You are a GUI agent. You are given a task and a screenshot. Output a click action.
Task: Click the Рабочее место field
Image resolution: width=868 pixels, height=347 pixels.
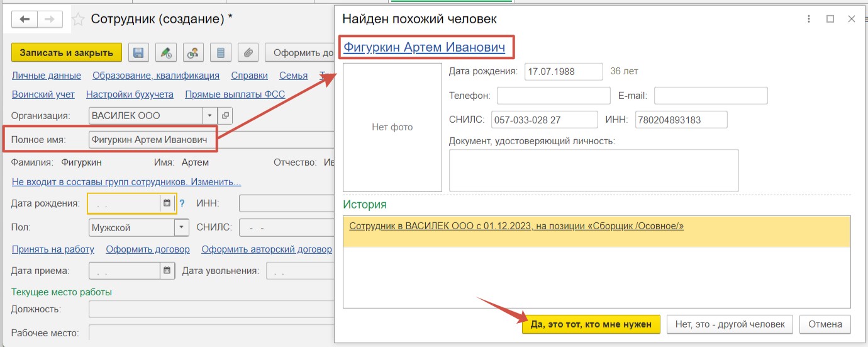[x=212, y=333]
